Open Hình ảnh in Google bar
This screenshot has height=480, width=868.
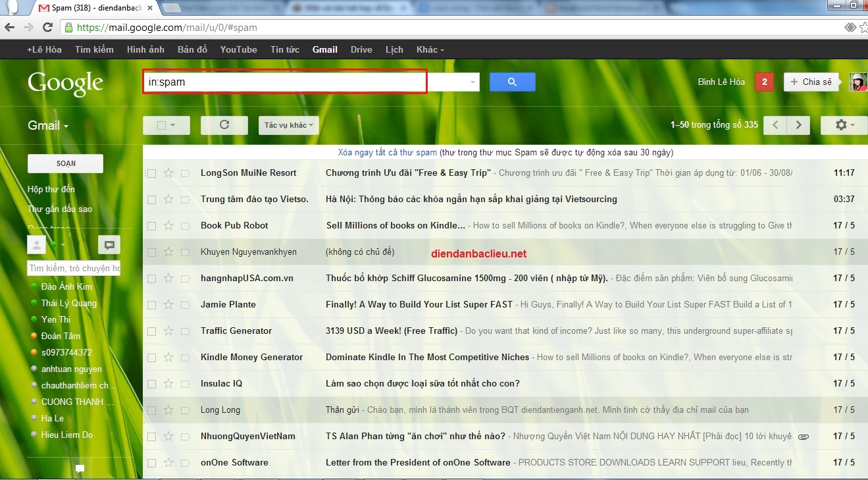point(145,49)
